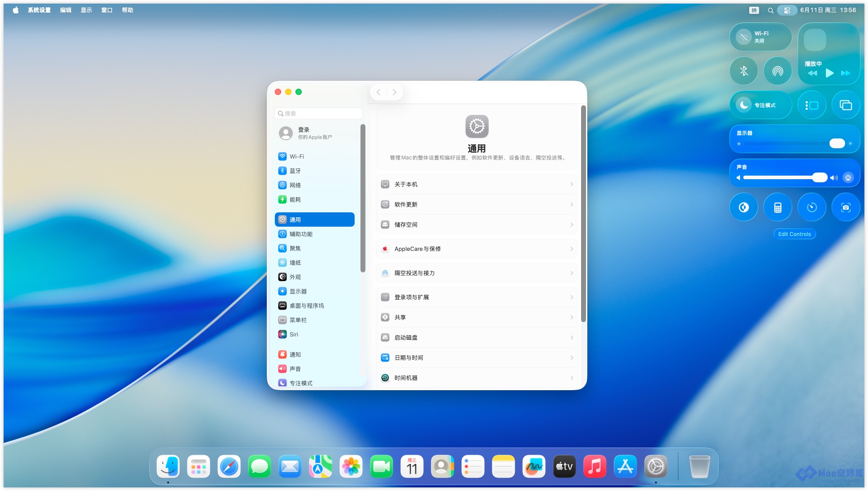
Task: Toggle Focus mode (专注模式) in Control Center
Action: [x=761, y=105]
